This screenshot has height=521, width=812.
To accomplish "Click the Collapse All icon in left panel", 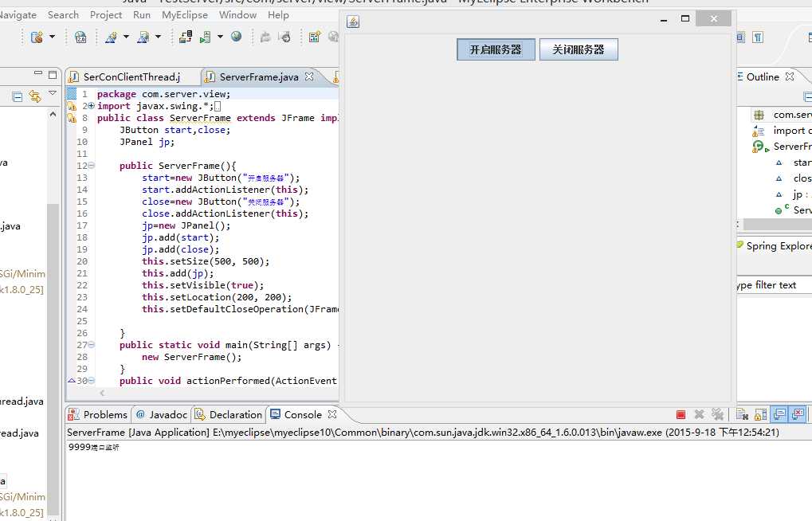I will [17, 97].
